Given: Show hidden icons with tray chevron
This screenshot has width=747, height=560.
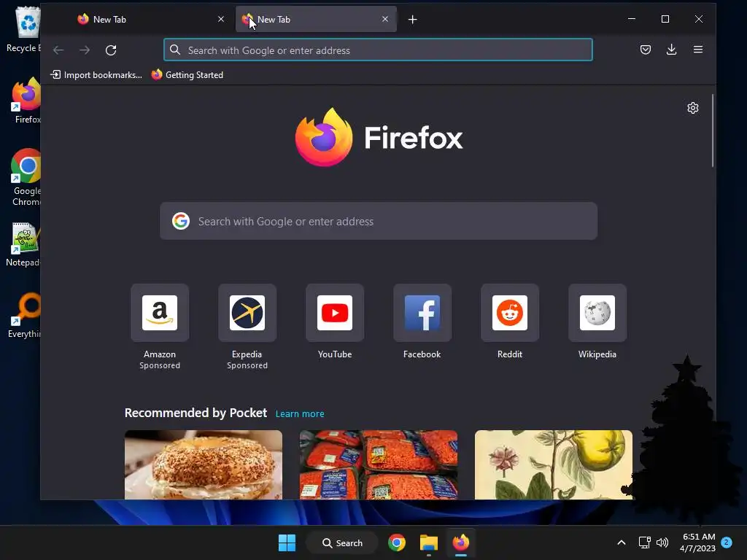Looking at the screenshot, I should tap(622, 542).
